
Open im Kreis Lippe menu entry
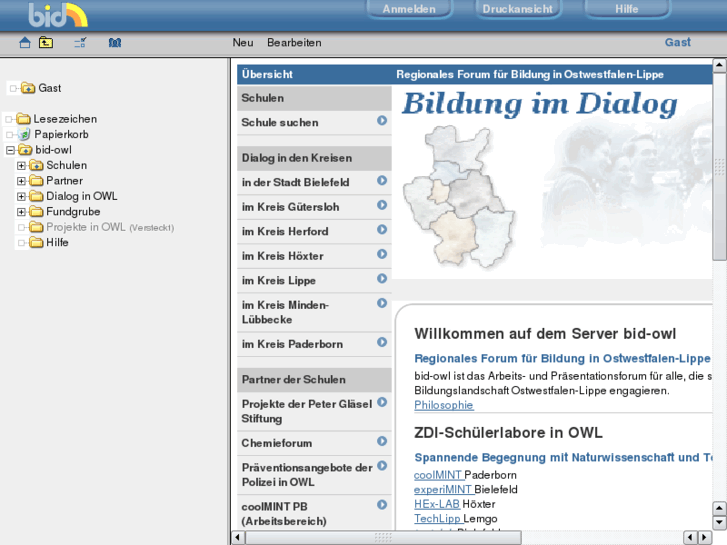click(279, 281)
